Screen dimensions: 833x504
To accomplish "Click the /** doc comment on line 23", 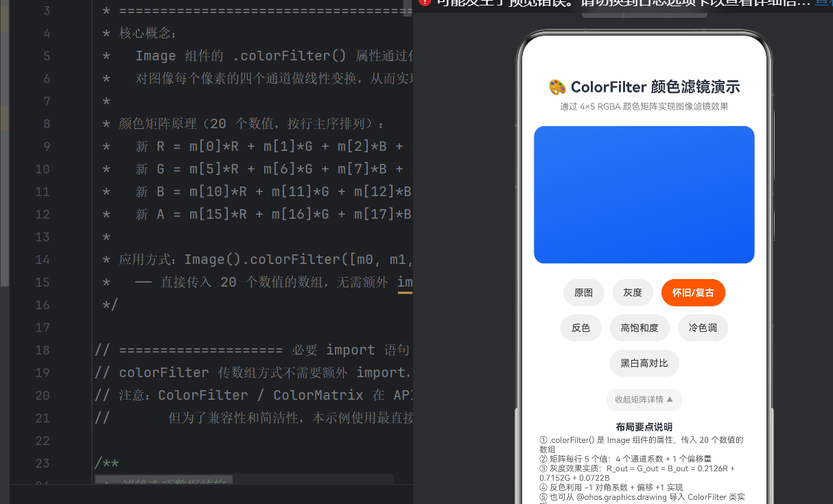I will 107,464.
